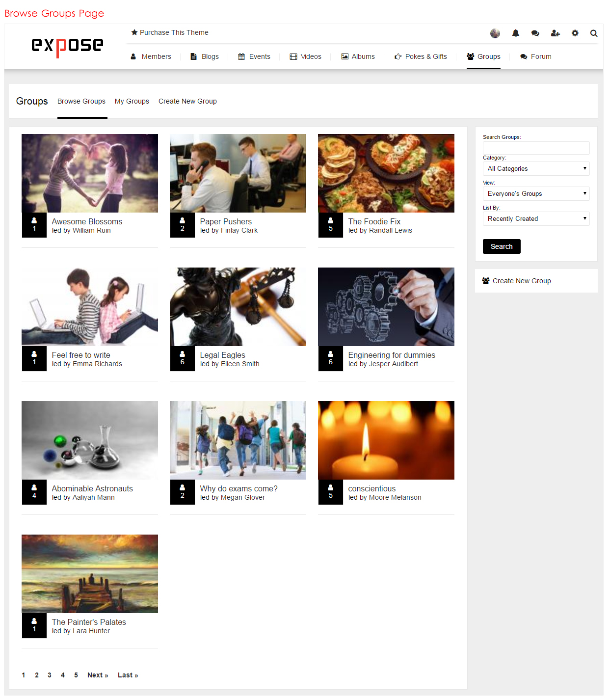Expand the All Categories dropdown

(x=536, y=169)
